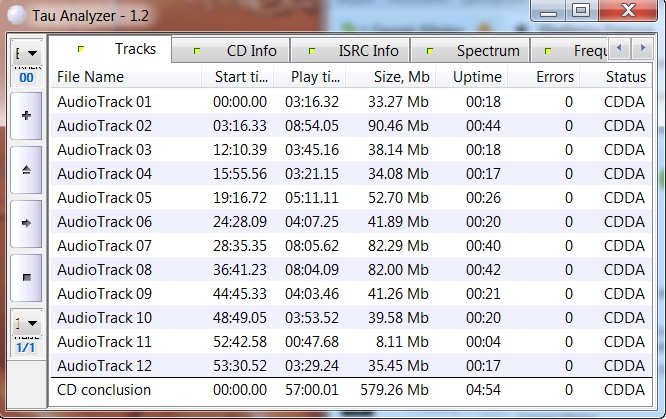Open the ISRC Info tab

click(356, 50)
